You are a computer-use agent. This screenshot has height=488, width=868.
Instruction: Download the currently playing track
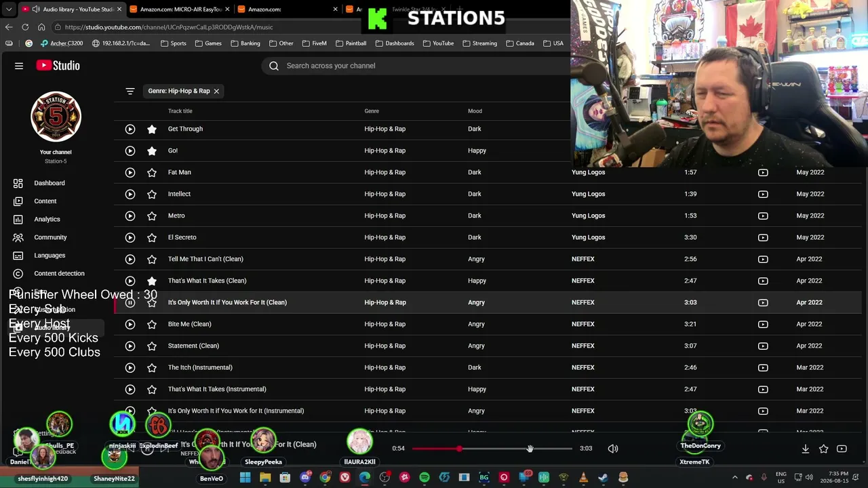pyautogui.click(x=806, y=449)
